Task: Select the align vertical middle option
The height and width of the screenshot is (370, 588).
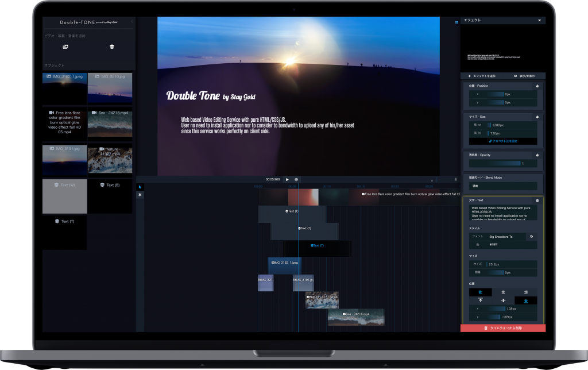Action: point(503,300)
